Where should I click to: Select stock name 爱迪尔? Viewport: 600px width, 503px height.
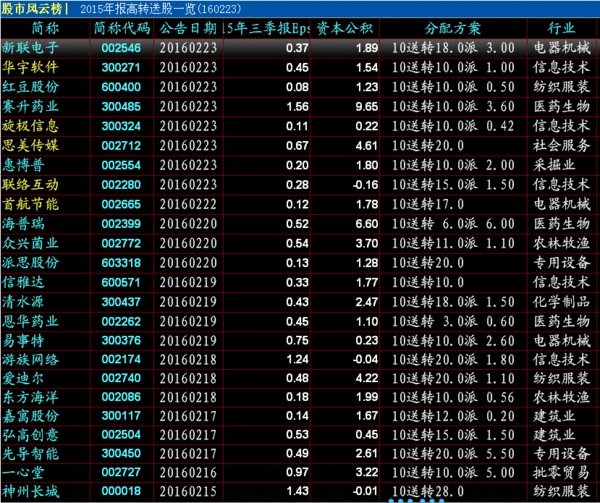(23, 378)
